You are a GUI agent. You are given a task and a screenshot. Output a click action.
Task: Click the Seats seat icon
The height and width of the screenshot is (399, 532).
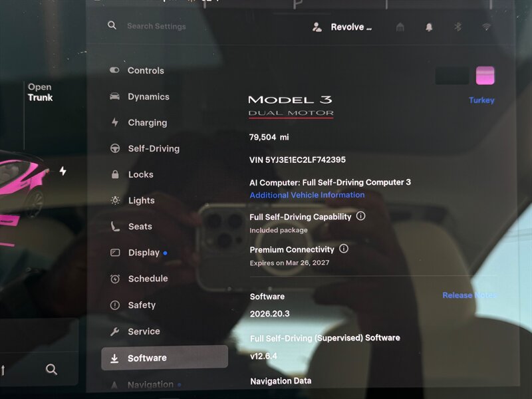tap(115, 226)
